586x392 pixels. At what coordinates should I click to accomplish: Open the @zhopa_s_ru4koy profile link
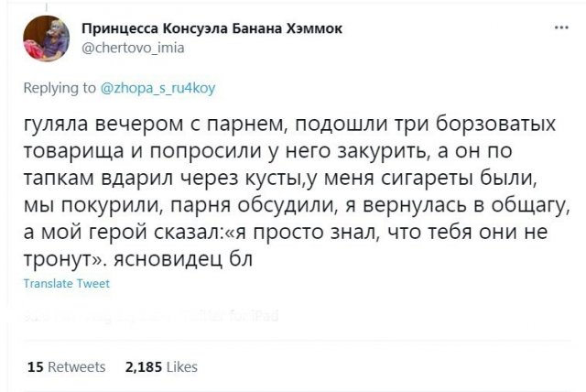[157, 89]
